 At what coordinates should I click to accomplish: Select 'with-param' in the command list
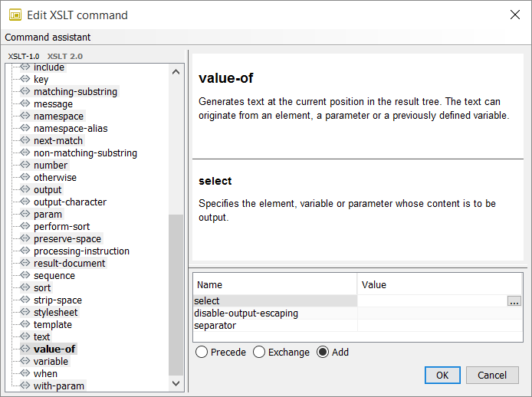click(x=59, y=386)
